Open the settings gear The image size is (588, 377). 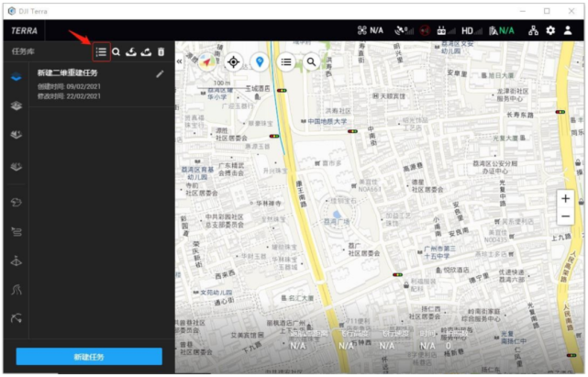pos(550,30)
